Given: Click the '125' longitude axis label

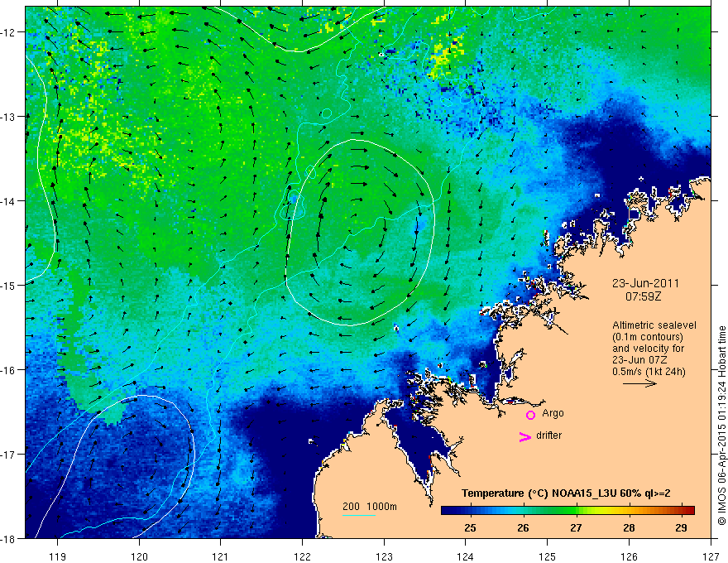Looking at the screenshot, I should pyautogui.click(x=548, y=556).
